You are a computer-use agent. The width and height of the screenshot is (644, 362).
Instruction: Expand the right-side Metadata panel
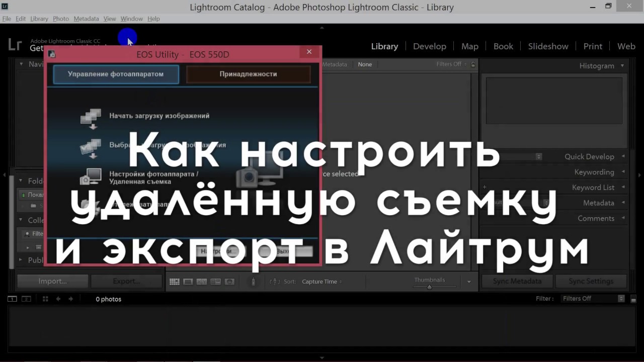[623, 203]
